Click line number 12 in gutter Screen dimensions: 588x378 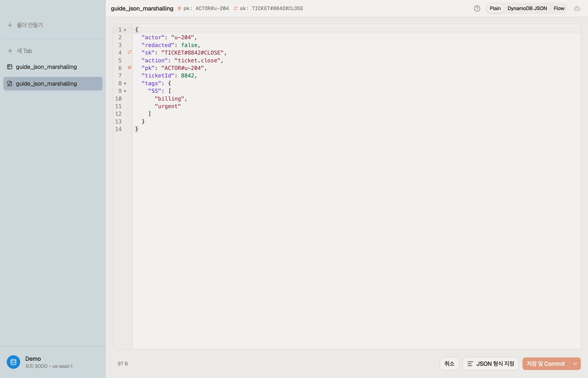(118, 114)
